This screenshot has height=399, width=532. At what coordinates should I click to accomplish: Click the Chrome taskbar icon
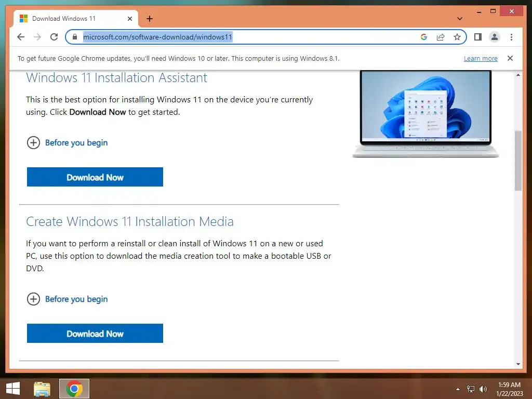point(74,389)
